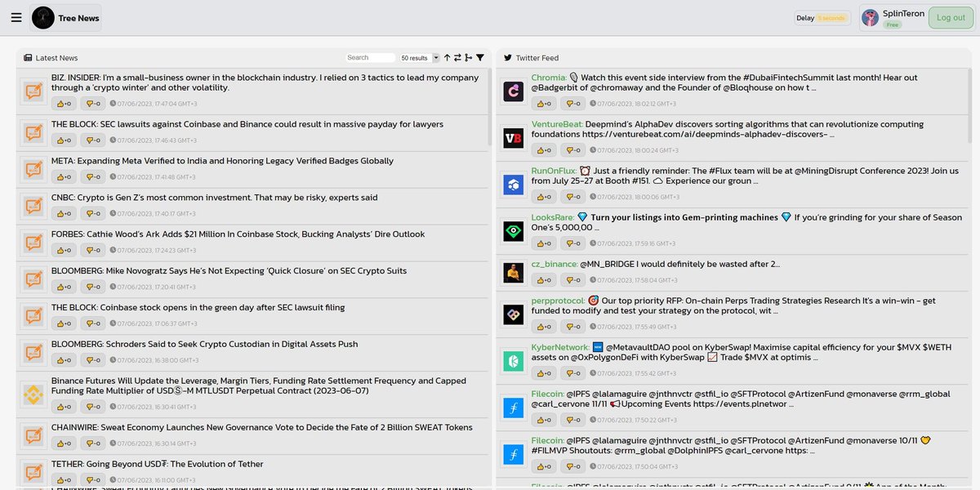
Task: Click SplinTeron profile avatar
Action: pyautogui.click(x=871, y=18)
